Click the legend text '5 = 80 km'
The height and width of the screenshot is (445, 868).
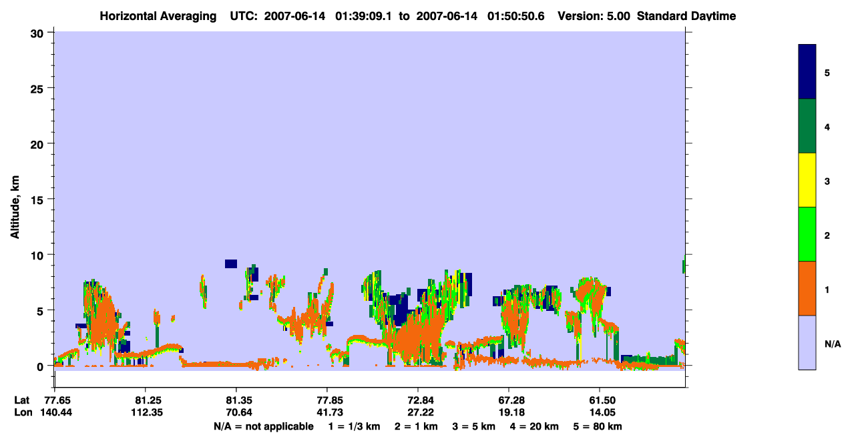pyautogui.click(x=598, y=426)
